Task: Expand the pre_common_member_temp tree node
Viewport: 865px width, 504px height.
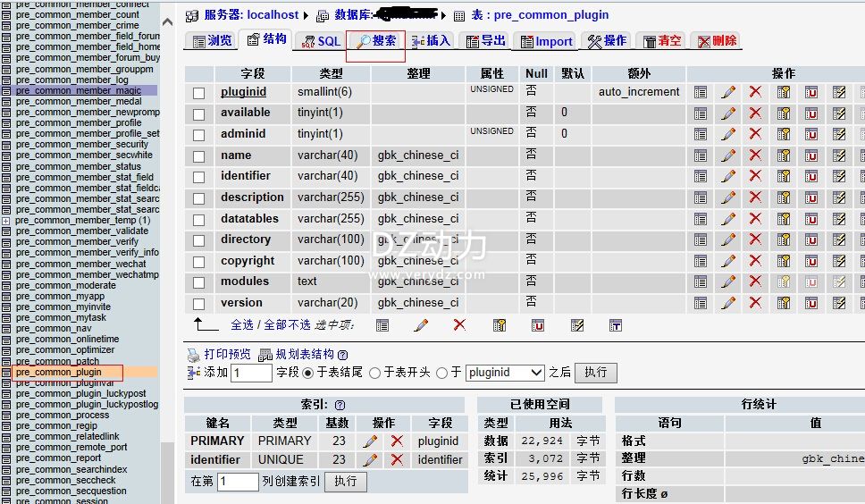Action: click(x=5, y=221)
